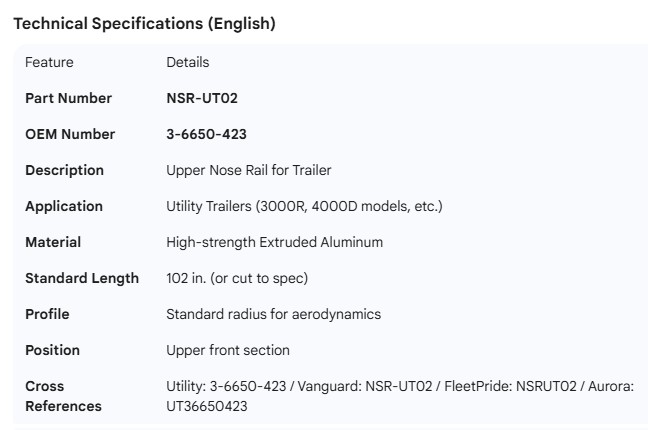Click the Feature column header
This screenshot has width=648, height=430.
click(x=49, y=62)
